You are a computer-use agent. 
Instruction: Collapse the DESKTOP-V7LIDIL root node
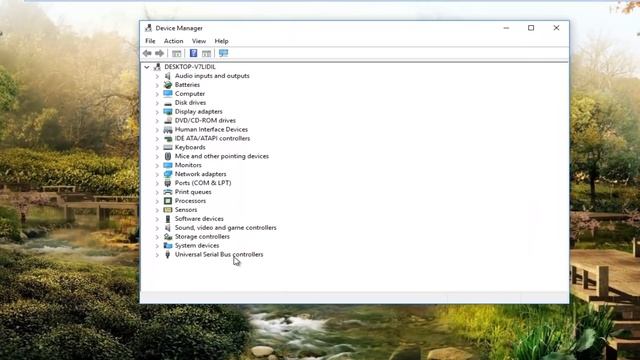click(x=147, y=67)
